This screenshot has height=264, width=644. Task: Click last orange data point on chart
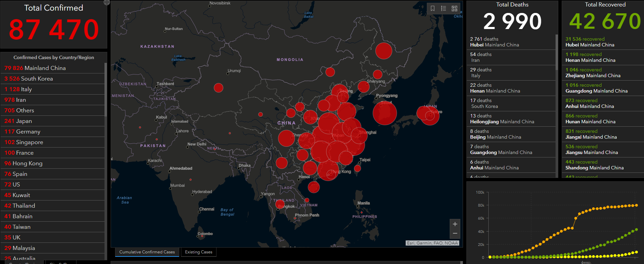click(636, 205)
